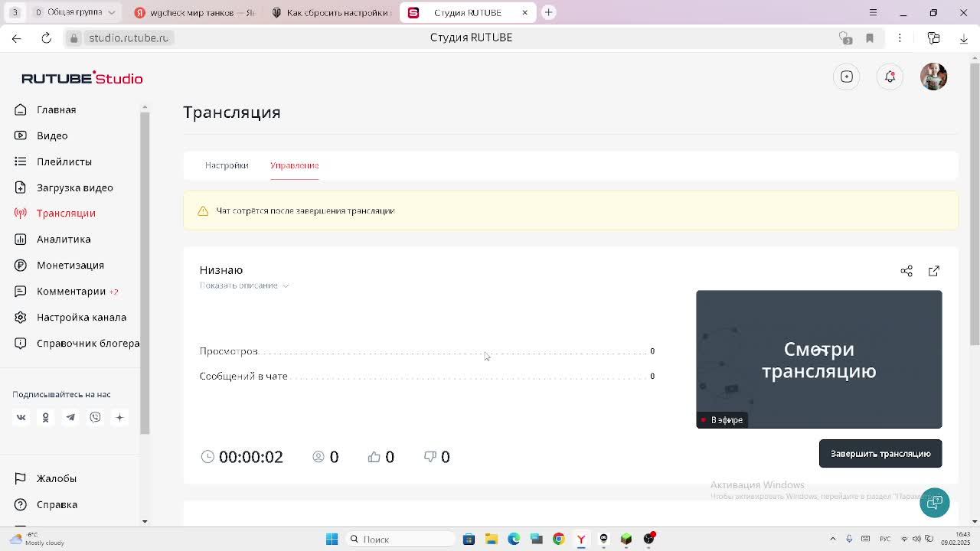Open the Telegram social link icon
This screenshot has width=980, height=551.
click(70, 417)
